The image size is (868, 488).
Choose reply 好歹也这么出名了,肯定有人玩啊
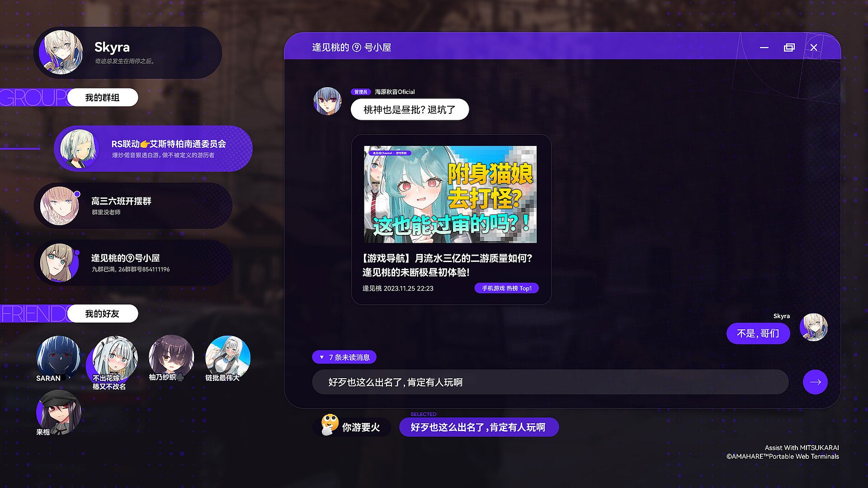(x=478, y=427)
